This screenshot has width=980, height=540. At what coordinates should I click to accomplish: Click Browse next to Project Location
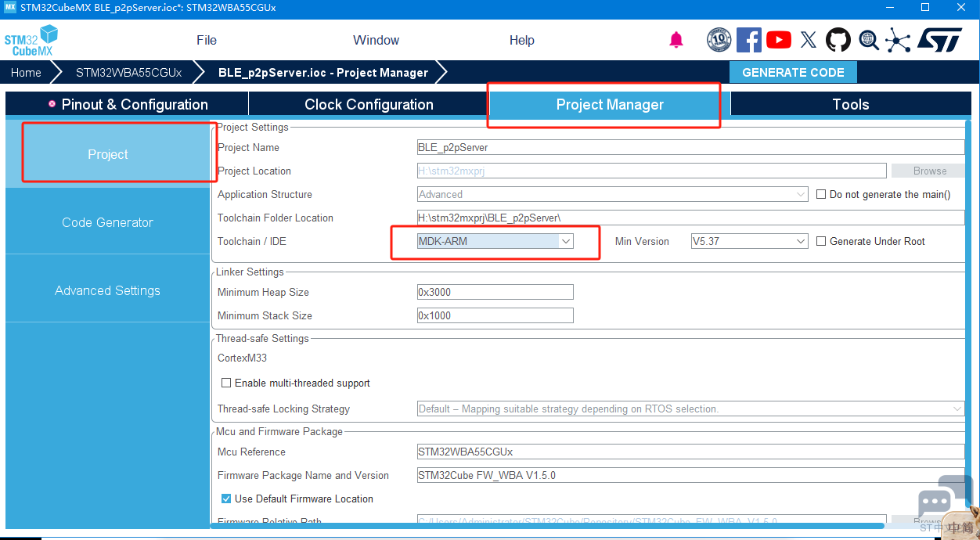click(930, 171)
